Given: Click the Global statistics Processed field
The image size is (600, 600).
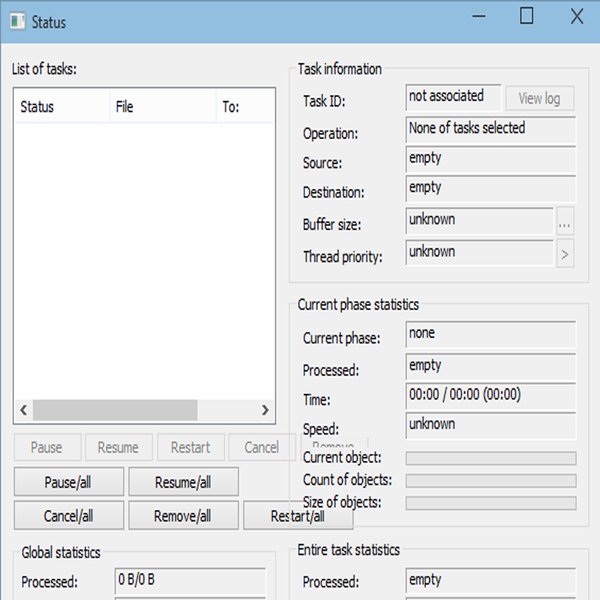Looking at the screenshot, I should point(190,581).
